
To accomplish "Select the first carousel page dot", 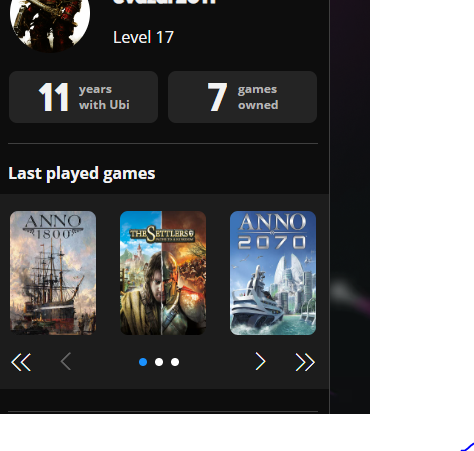I will coord(143,362).
